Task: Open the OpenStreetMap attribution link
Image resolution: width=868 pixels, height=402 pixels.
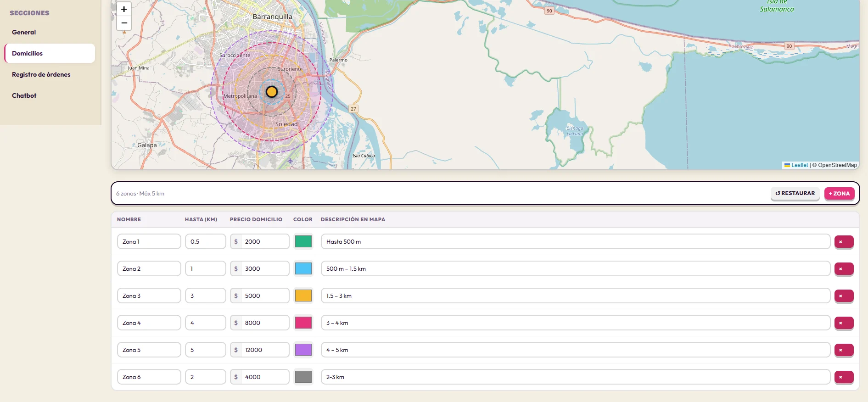Action: (x=837, y=165)
